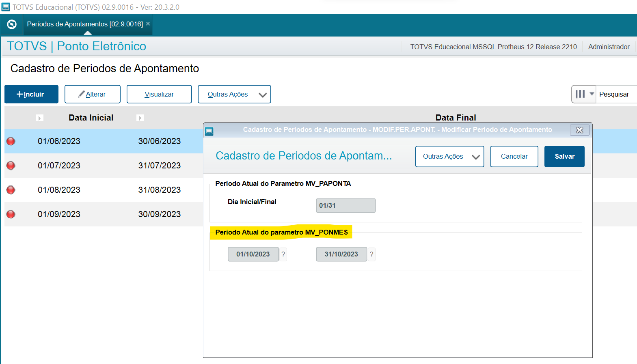Click the 31/08/2023 end date cell
This screenshot has height=364, width=637.
160,190
